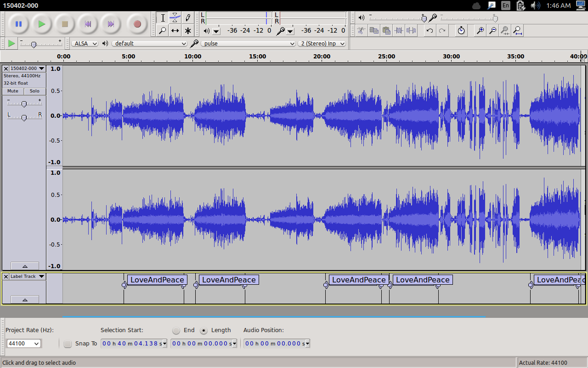Viewport: 588px width, 368px height.
Task: Enable the Snap To checkbox
Action: point(68,344)
